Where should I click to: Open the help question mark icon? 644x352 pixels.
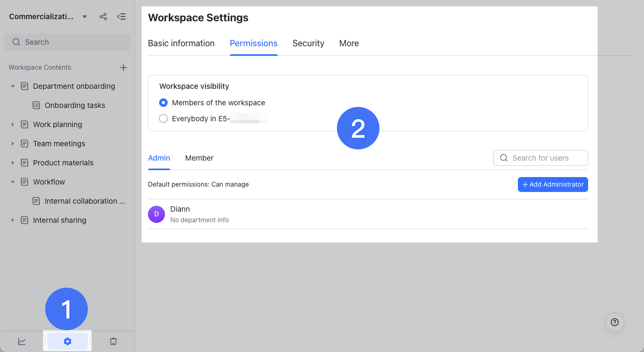[614, 322]
